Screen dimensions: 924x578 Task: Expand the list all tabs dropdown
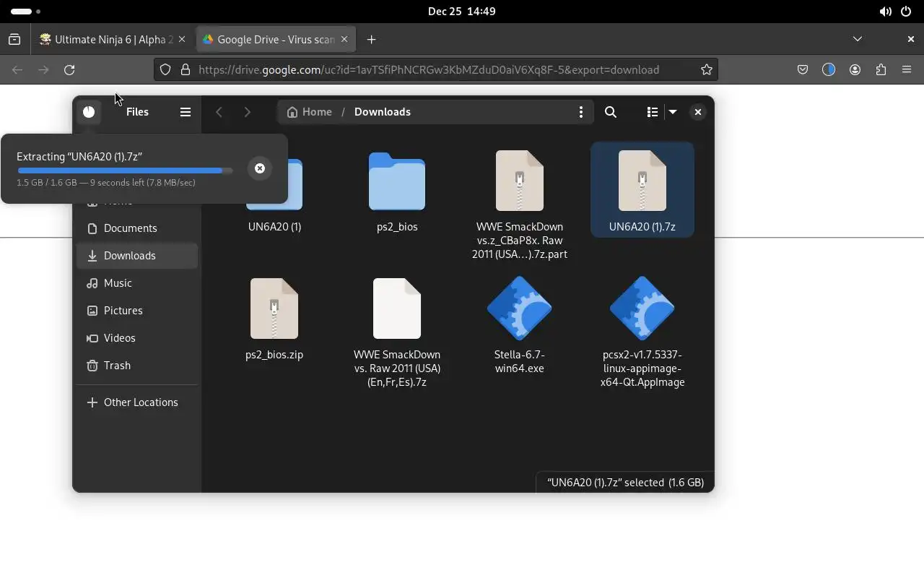tap(858, 39)
